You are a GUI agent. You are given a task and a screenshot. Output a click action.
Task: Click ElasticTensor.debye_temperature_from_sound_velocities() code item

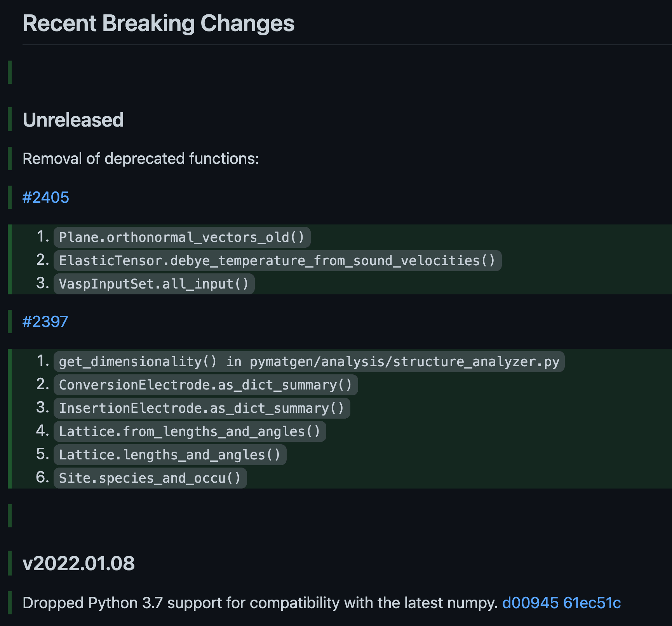(277, 261)
